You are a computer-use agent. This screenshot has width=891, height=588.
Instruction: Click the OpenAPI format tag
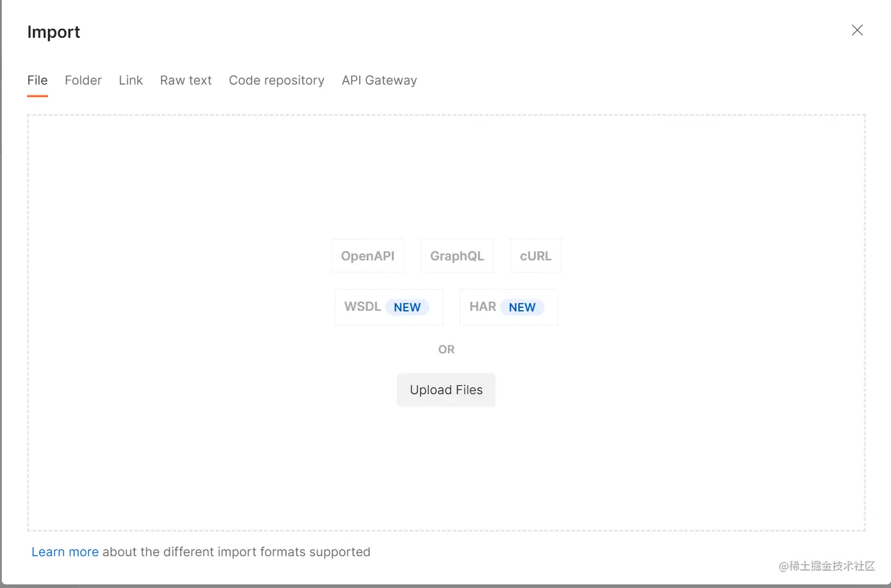(367, 256)
